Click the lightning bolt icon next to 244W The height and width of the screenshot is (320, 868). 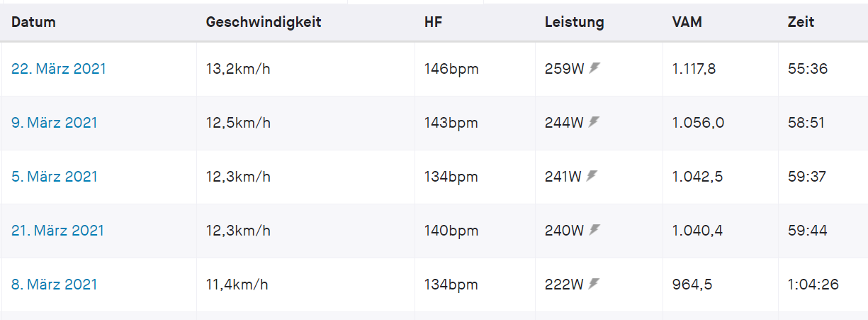pos(594,122)
